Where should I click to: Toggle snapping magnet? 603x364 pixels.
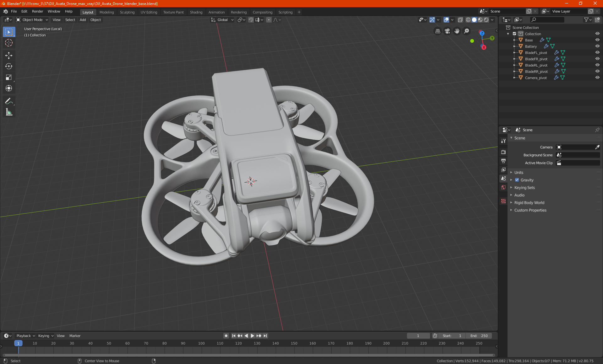click(x=251, y=20)
